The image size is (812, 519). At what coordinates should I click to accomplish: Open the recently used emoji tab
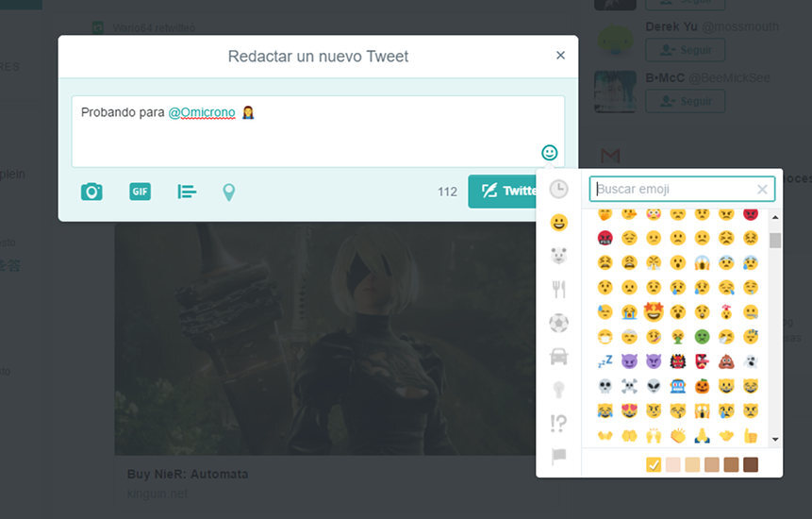click(x=558, y=189)
